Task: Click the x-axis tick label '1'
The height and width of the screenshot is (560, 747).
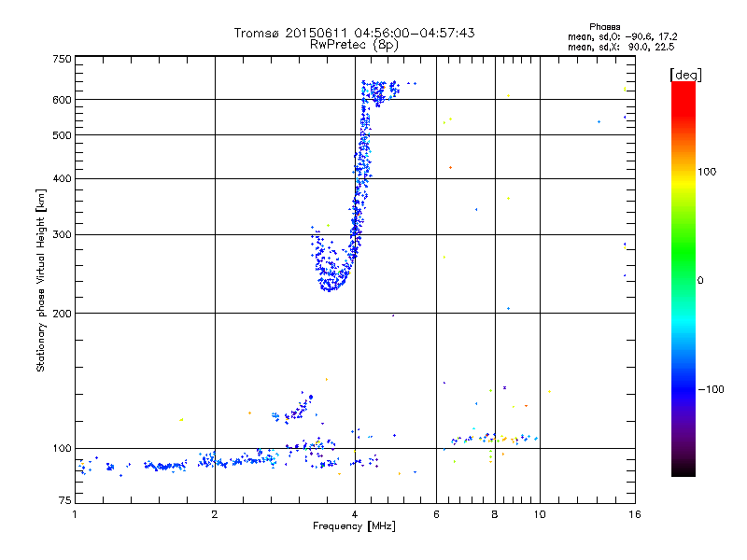Action: tap(75, 514)
